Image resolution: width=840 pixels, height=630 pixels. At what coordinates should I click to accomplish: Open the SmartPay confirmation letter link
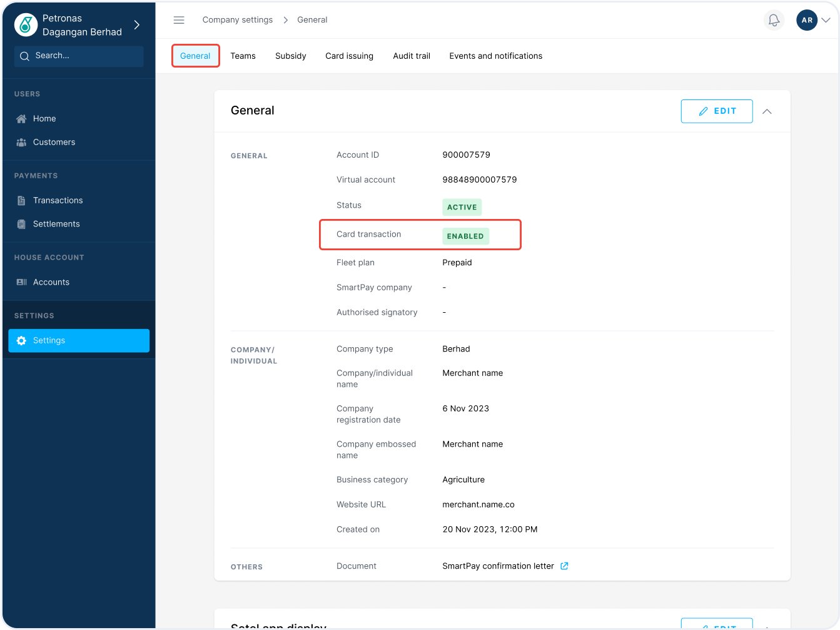point(498,566)
